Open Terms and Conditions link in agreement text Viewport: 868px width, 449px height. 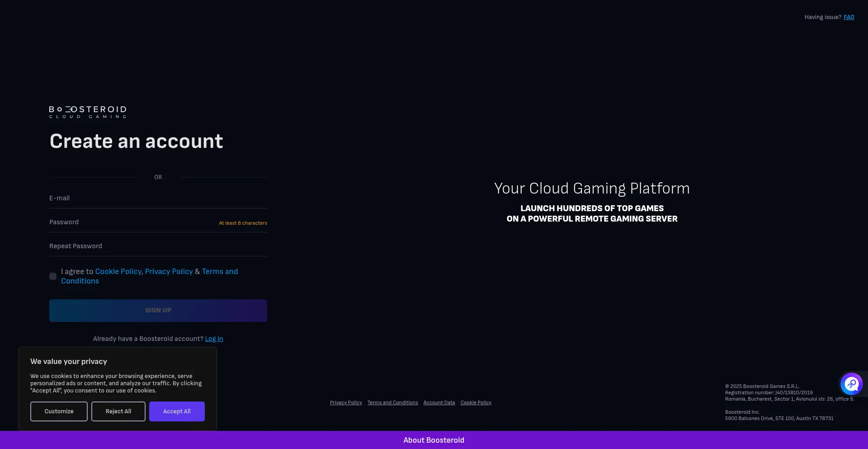[x=149, y=276]
